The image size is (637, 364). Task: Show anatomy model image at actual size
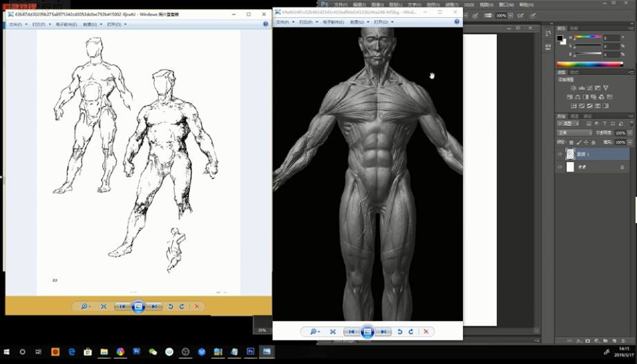click(x=333, y=332)
